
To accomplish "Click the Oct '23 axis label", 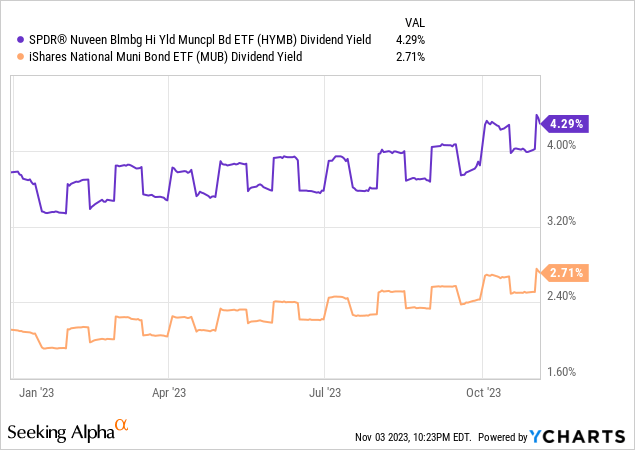I will point(483,393).
